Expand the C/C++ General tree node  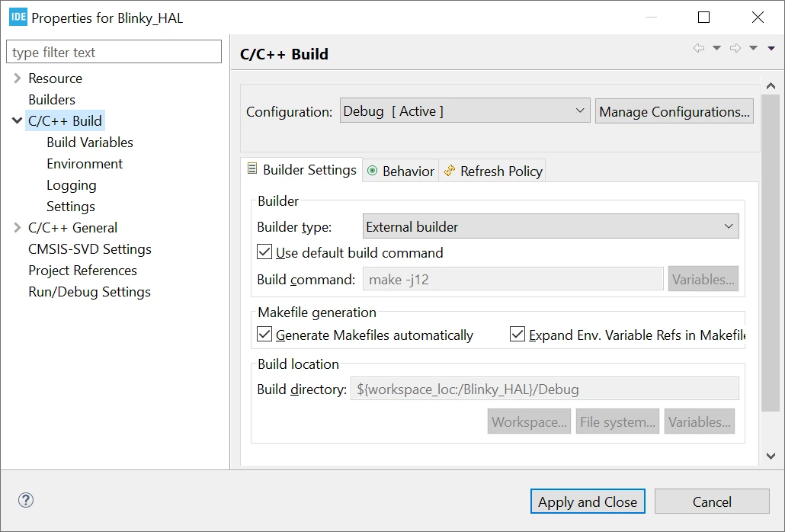pos(18,228)
